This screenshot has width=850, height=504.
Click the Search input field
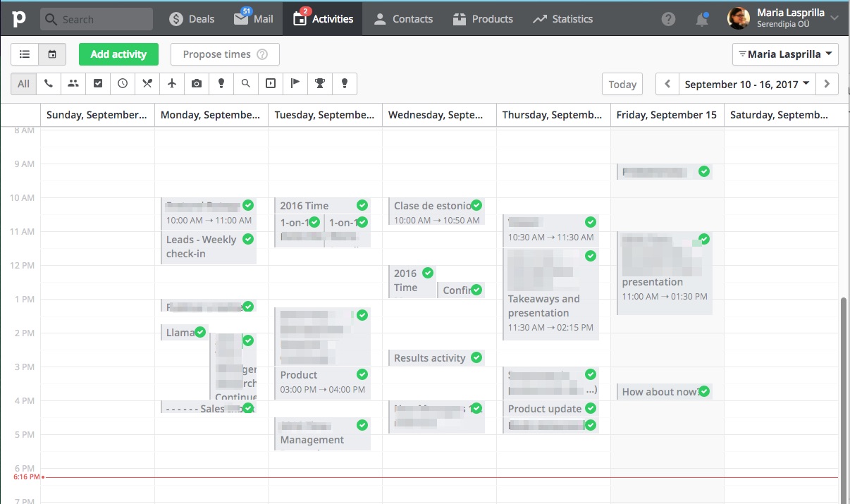(x=97, y=19)
